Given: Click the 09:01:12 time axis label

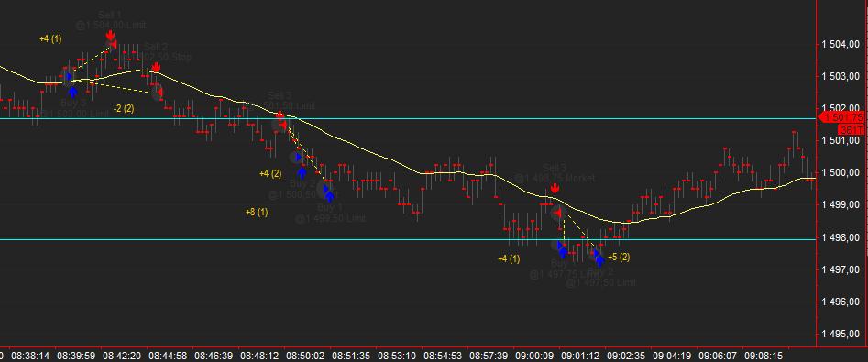Looking at the screenshot, I should (579, 355).
